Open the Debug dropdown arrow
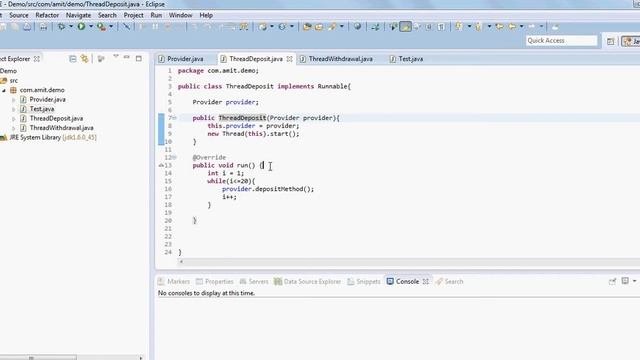The width and height of the screenshot is (640, 360). (x=71, y=27)
